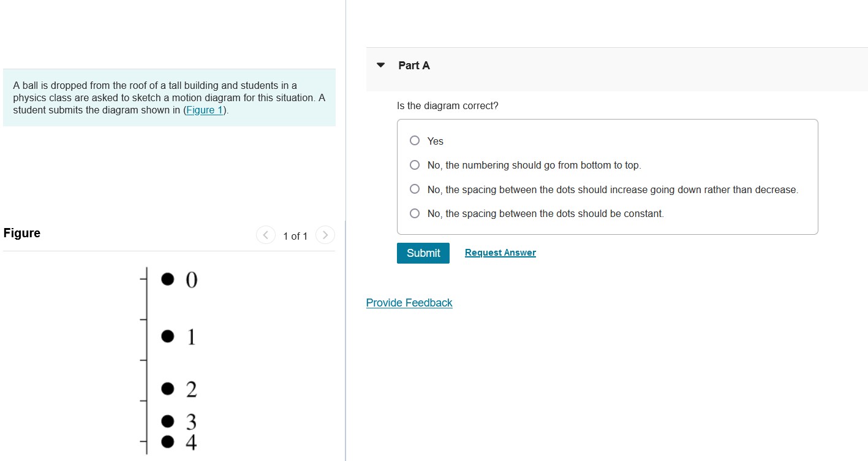Click the question 'Is the diagram correct?'
Screen dimensions: 868x461
click(x=448, y=106)
